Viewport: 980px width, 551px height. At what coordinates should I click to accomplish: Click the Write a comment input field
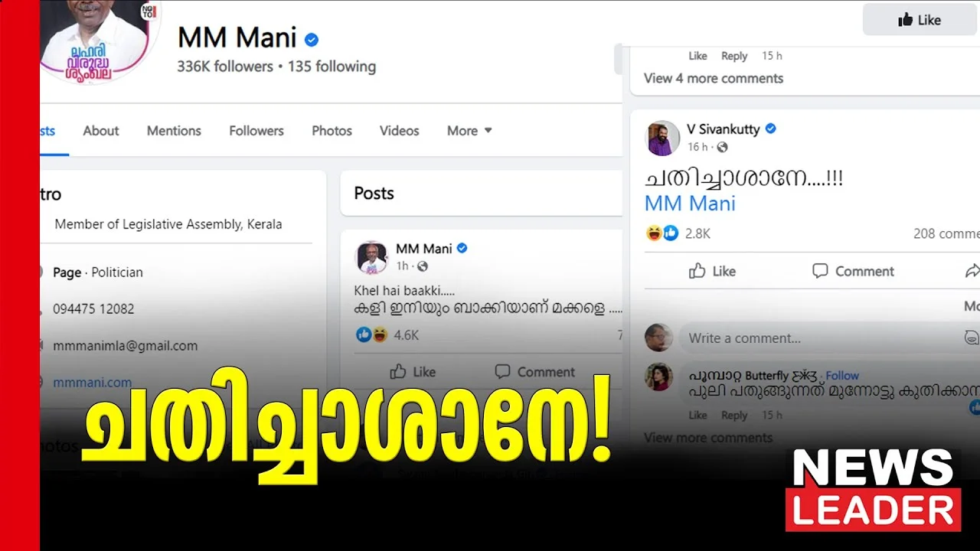(x=825, y=337)
